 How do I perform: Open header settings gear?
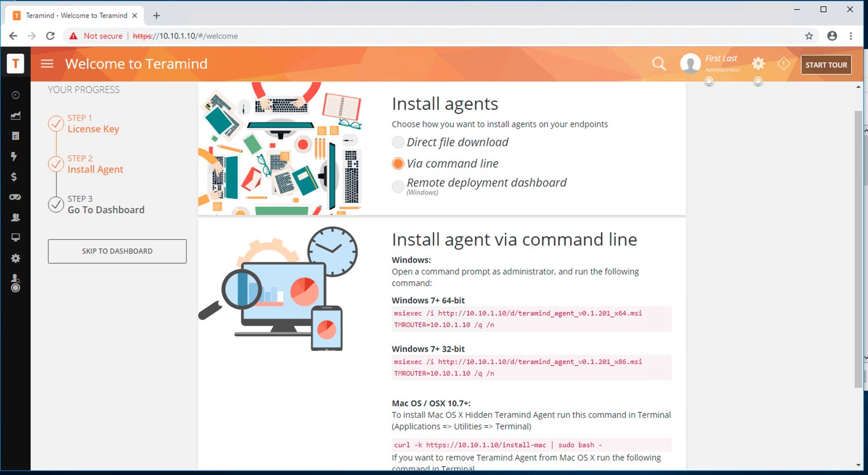758,64
